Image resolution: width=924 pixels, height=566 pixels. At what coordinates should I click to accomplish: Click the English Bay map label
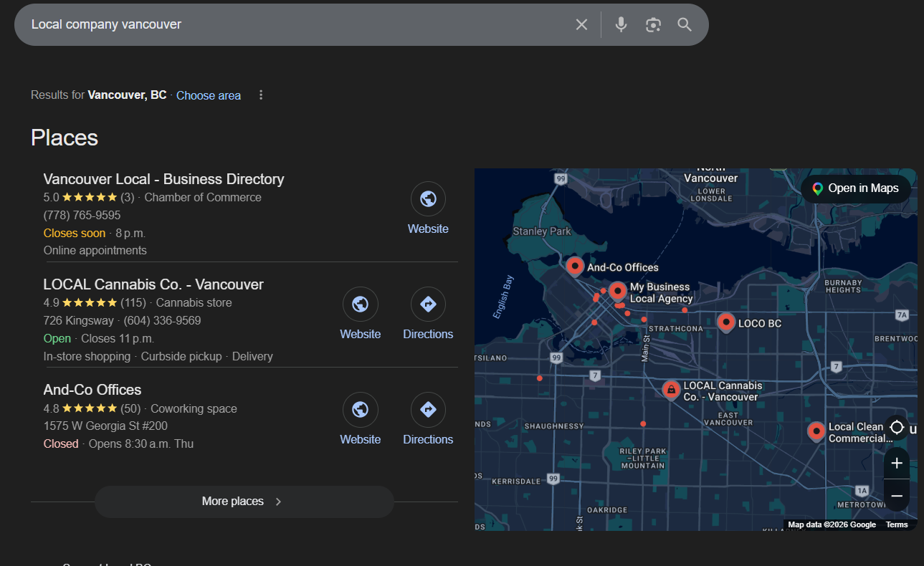point(504,297)
